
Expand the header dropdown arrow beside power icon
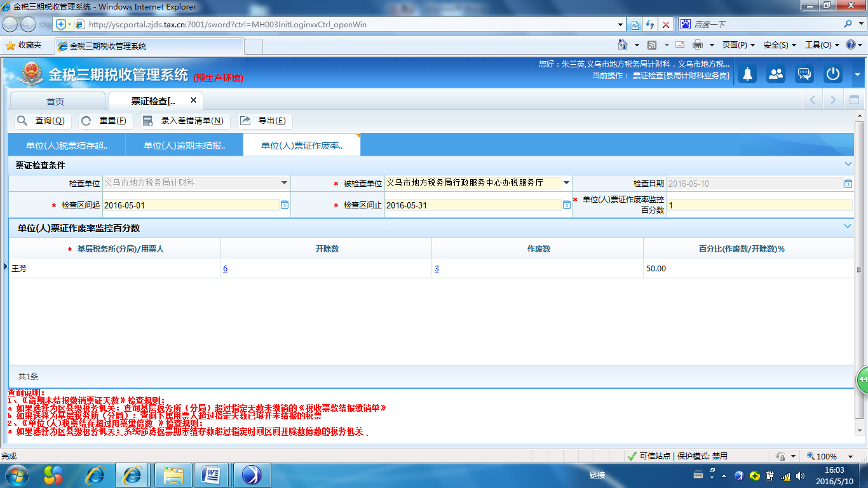[x=857, y=74]
